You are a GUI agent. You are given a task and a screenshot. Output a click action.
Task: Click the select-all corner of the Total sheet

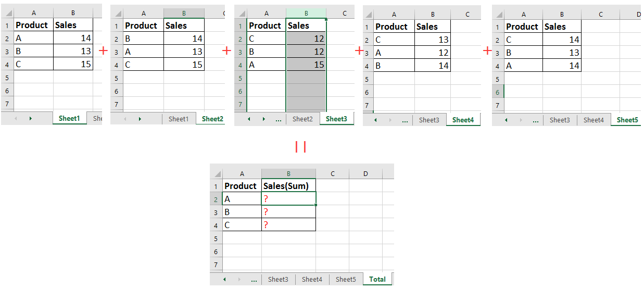[215, 174]
